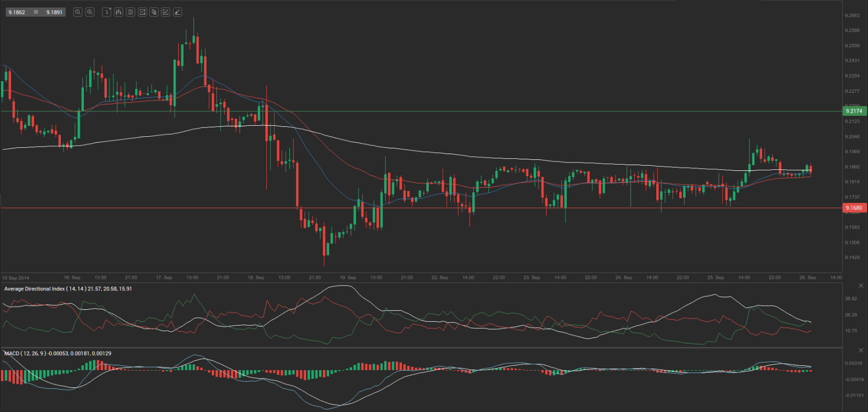Image resolution: width=868 pixels, height=412 pixels.
Task: Click the 22. Sep date on time axis
Action: 440,278
